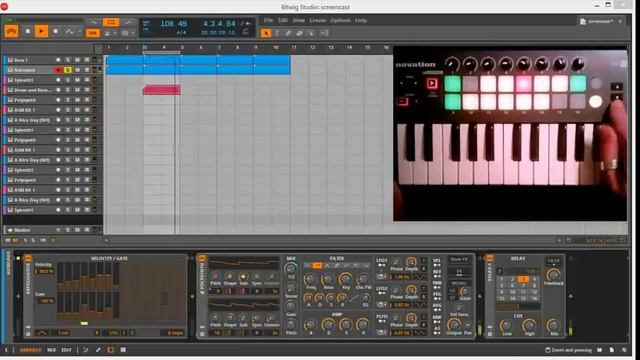This screenshot has width=640, height=360.
Task: Click the Arpeggiator steps count field
Action: click(175, 333)
